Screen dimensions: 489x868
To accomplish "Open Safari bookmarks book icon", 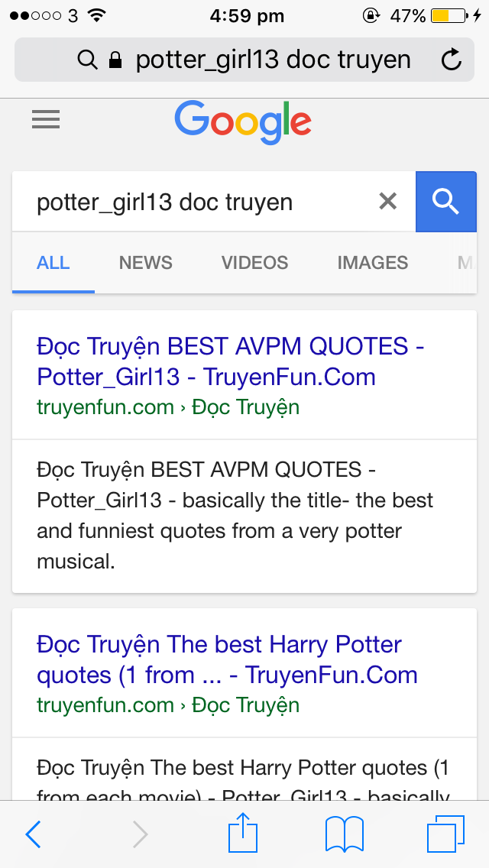I will pos(345,834).
